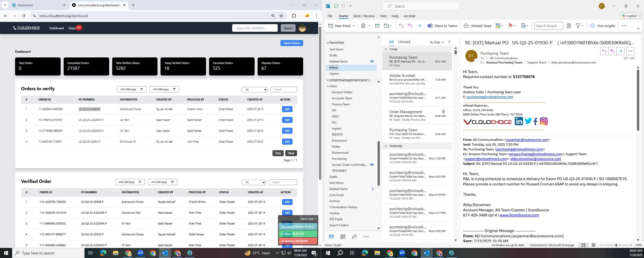This screenshot has height=258, width=644.
Task: Open Dashboard nav link in CloudChoice
Action: tap(57, 28)
